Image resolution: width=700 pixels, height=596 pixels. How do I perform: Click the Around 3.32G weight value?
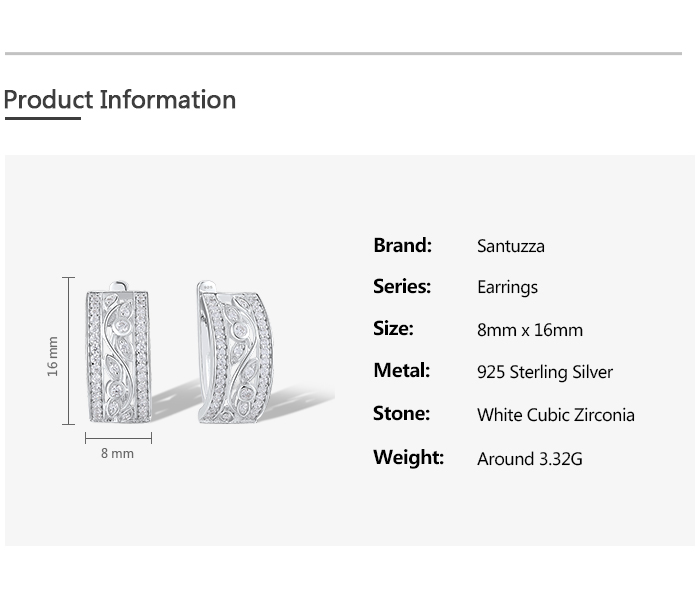tap(529, 459)
